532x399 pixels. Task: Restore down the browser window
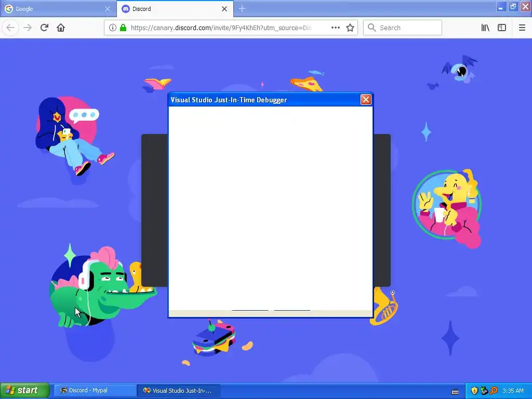(513, 7)
